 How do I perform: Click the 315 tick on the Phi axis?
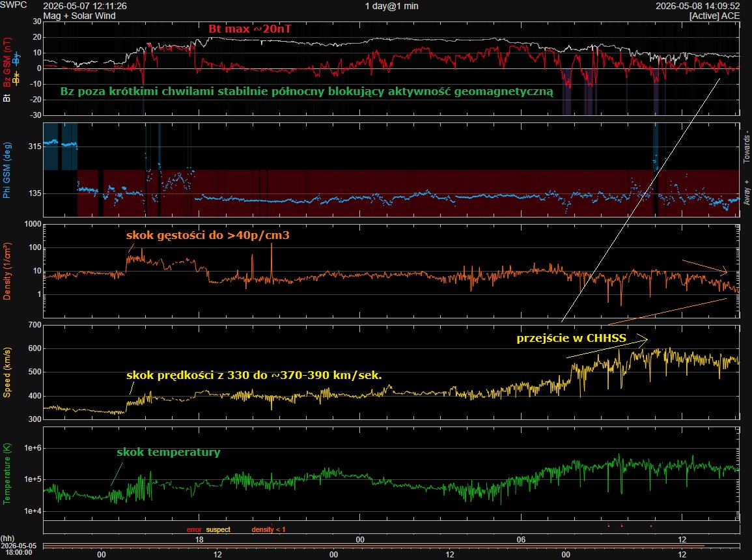click(35, 147)
